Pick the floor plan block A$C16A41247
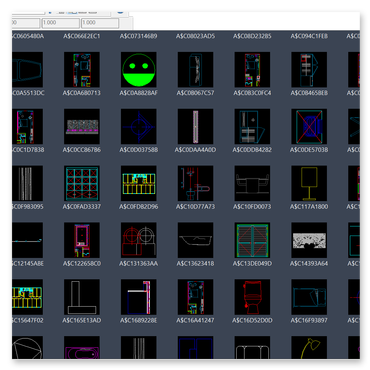 click(195, 297)
